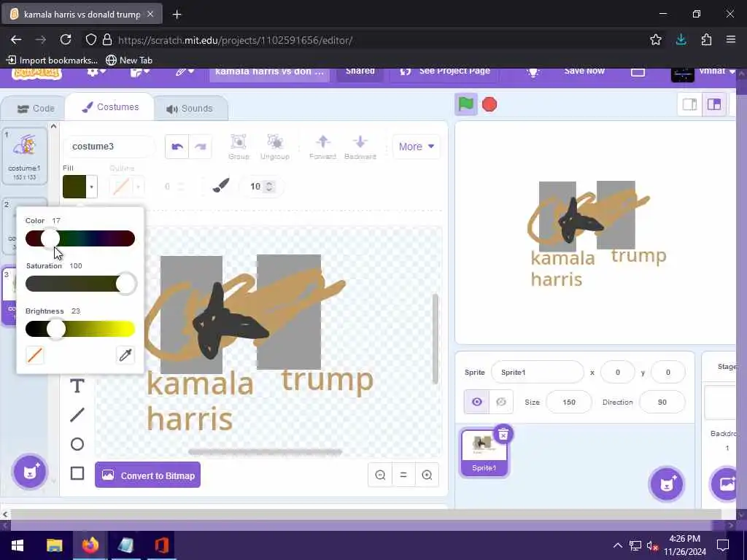Click the Shared button

tap(360, 73)
